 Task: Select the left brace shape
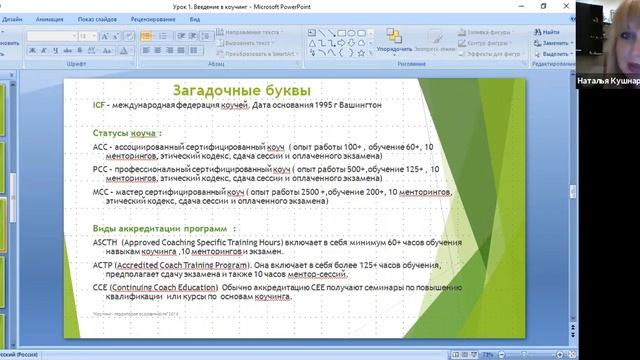pyautogui.click(x=342, y=53)
